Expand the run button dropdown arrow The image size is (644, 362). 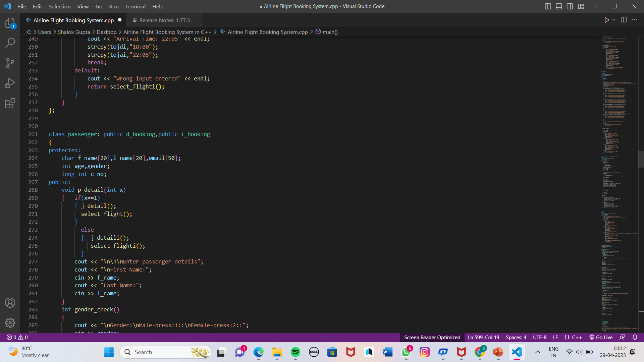click(614, 20)
